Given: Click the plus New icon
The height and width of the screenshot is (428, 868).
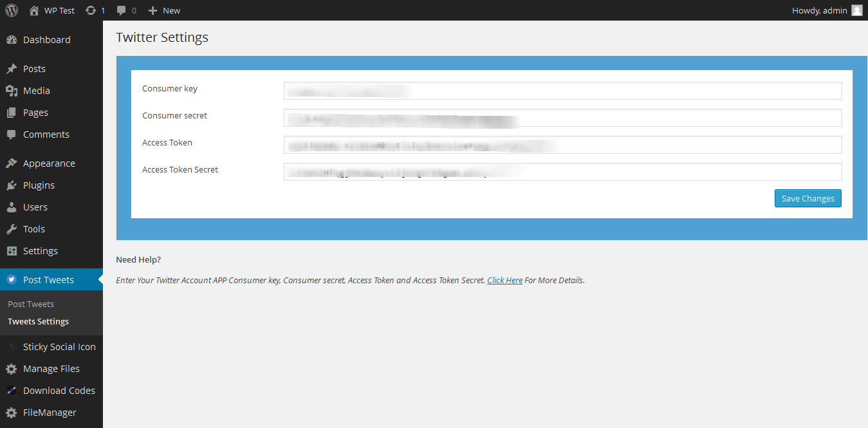Looking at the screenshot, I should pos(152,10).
